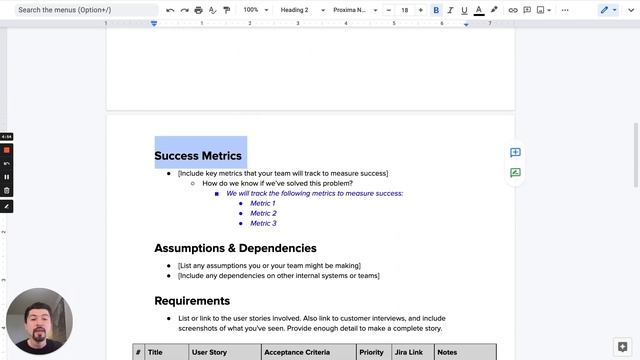Viewport: 640px width, 360px height.
Task: Click the font size field showing 18
Action: (404, 10)
